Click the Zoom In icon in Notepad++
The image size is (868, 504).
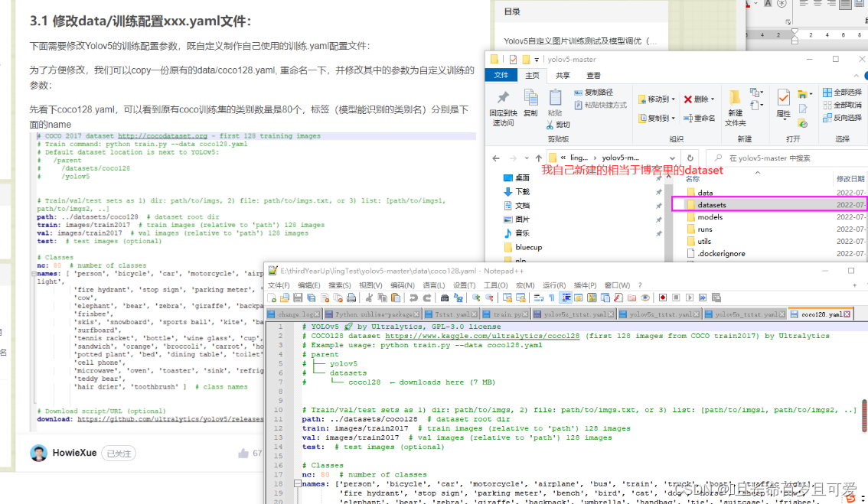click(476, 298)
